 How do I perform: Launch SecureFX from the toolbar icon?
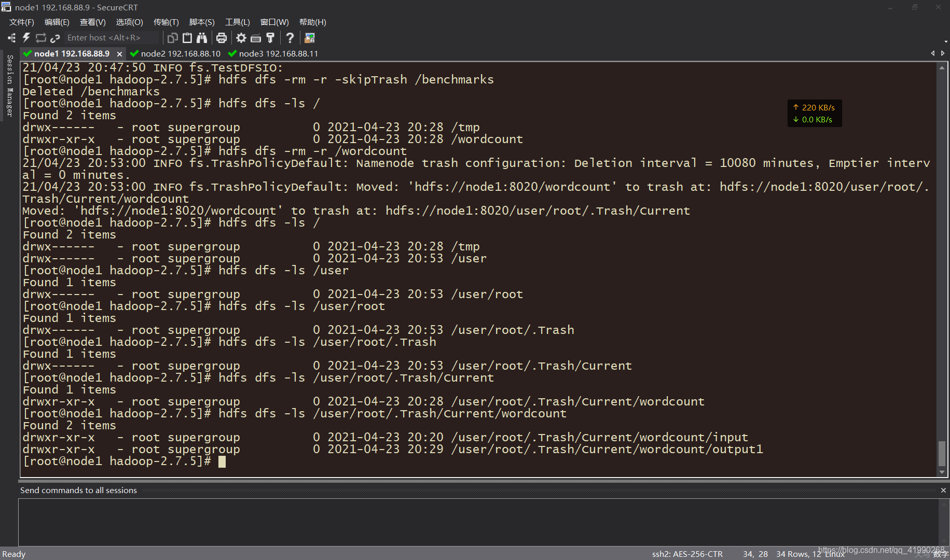point(310,38)
